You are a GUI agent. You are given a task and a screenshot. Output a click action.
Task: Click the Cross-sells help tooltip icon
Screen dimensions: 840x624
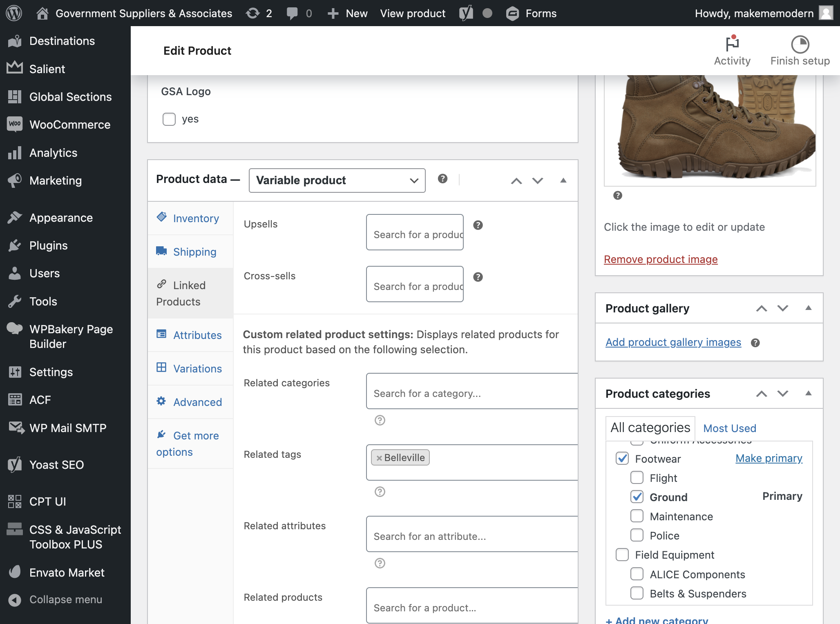(478, 277)
